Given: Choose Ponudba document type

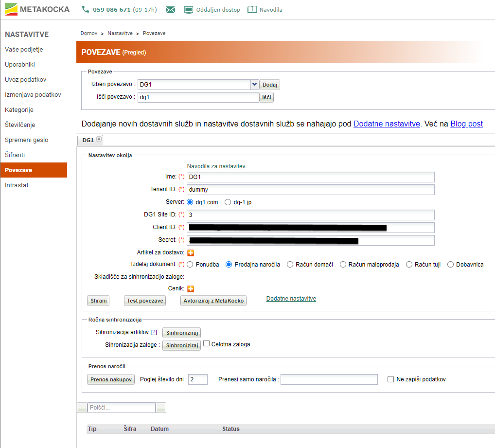Looking at the screenshot, I should (190, 265).
